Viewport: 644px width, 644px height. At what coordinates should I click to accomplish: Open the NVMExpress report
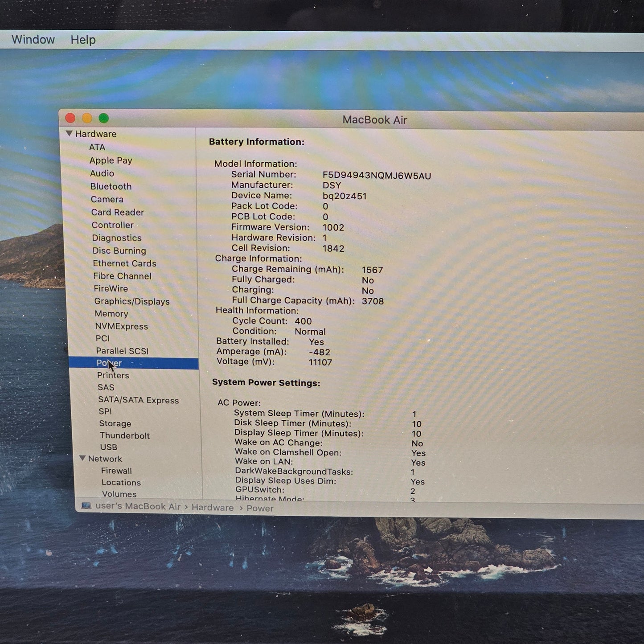pos(121,326)
